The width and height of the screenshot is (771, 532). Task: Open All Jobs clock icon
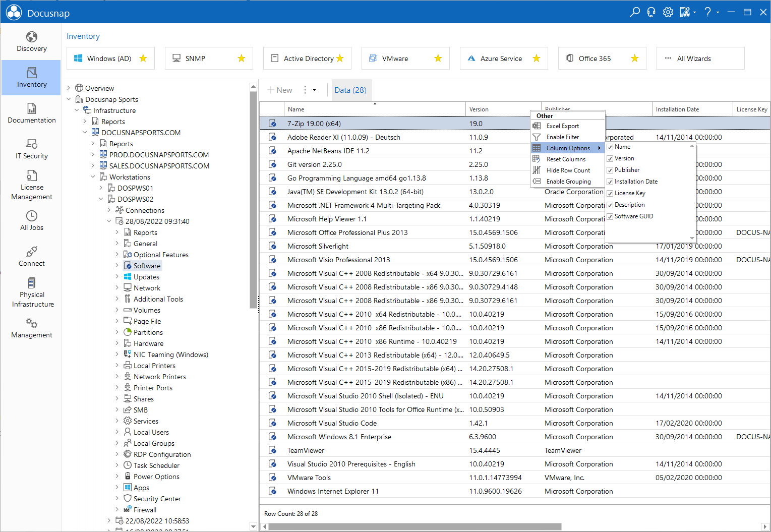(x=31, y=216)
